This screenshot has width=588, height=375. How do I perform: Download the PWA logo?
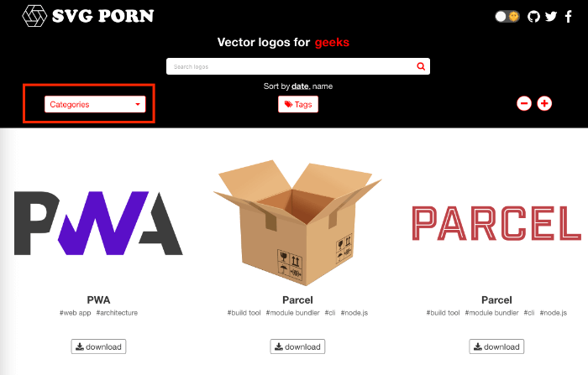point(98,346)
